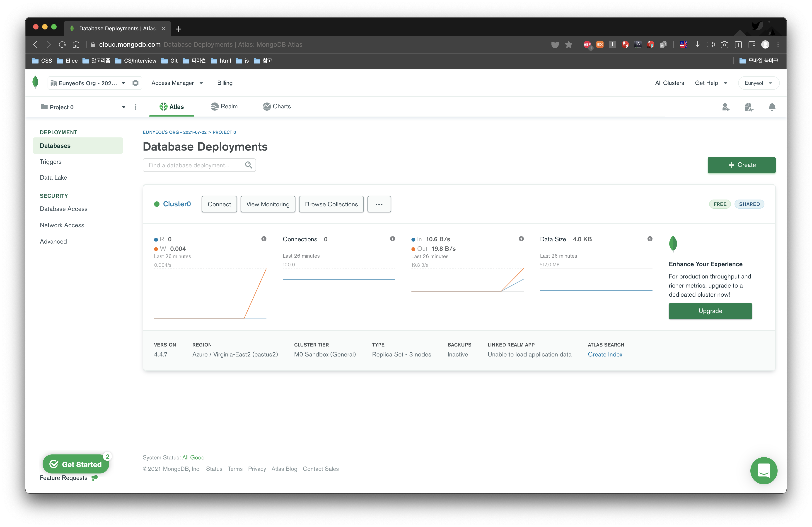
Task: Click the Get Started button
Action: pos(76,464)
